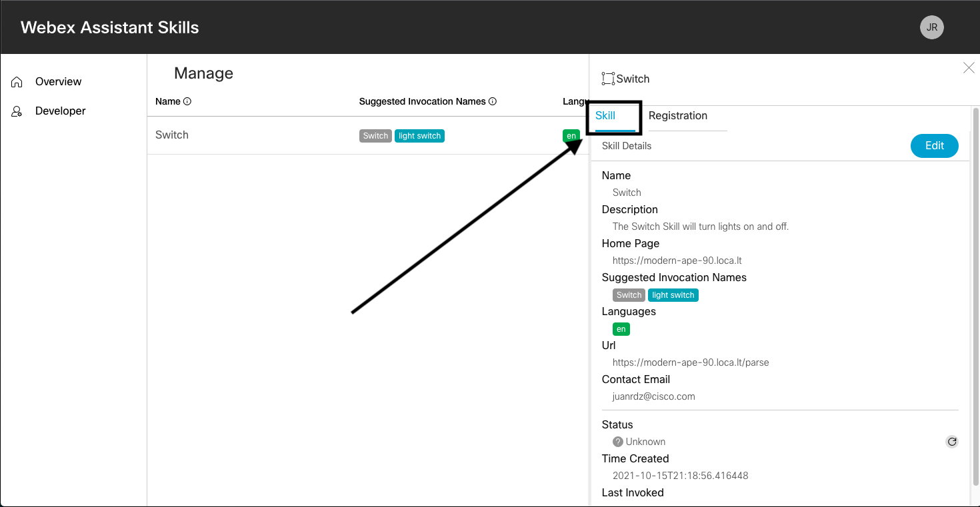The width and height of the screenshot is (980, 507).
Task: Click the en tag under Languages in details
Action: [621, 329]
